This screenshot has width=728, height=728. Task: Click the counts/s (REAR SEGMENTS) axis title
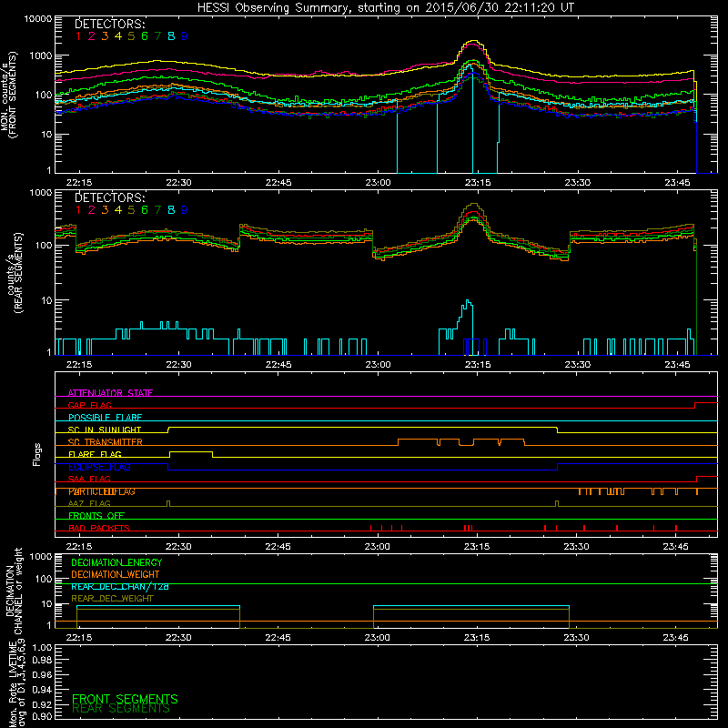(15, 273)
